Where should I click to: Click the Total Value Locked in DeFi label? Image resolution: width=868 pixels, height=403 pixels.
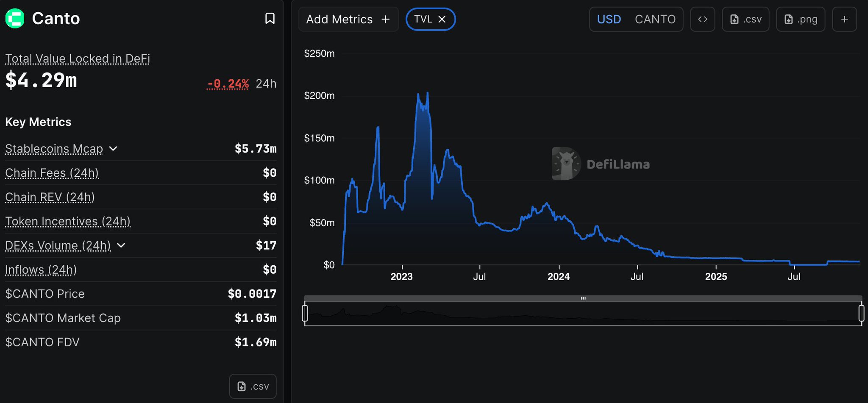(78, 58)
